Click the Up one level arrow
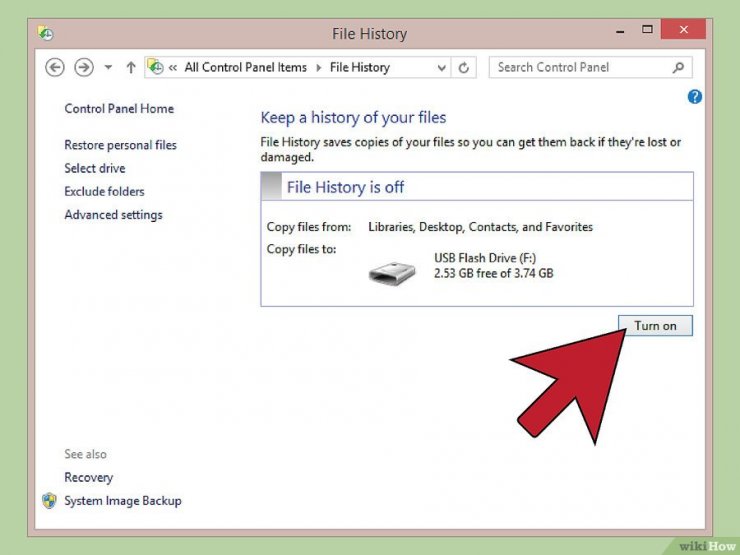 coord(131,68)
